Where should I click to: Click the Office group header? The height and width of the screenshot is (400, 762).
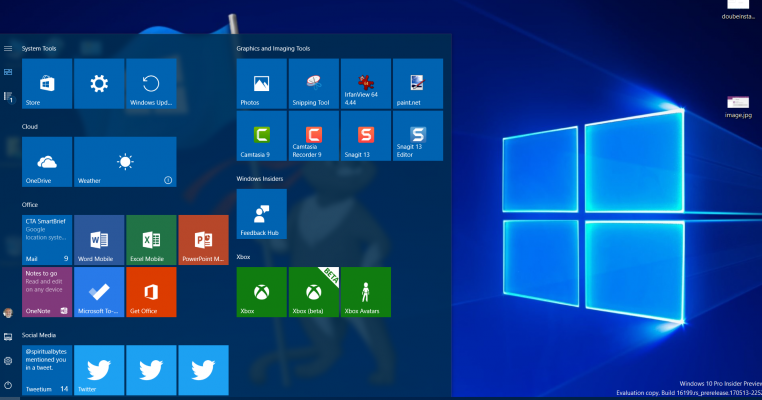point(30,205)
